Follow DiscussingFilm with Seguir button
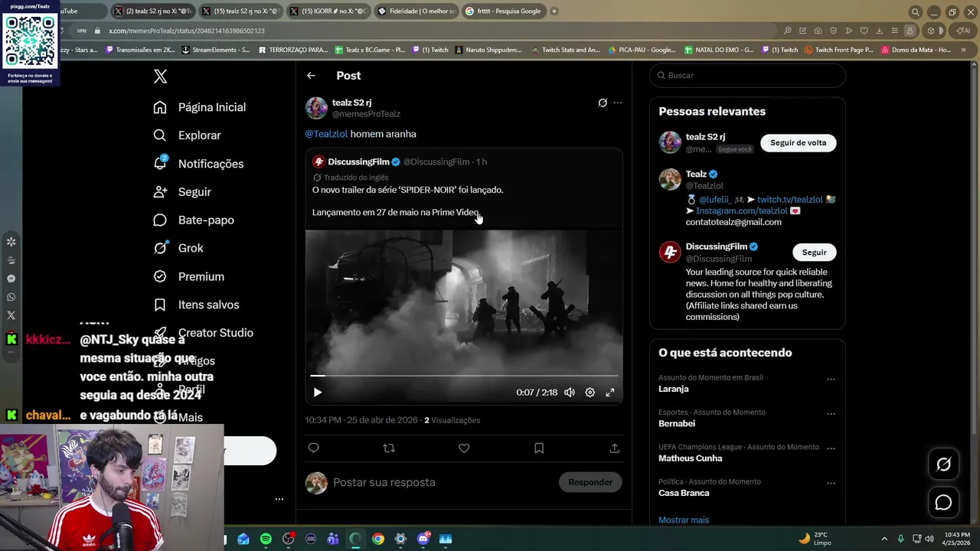This screenshot has width=980, height=551. point(814,253)
